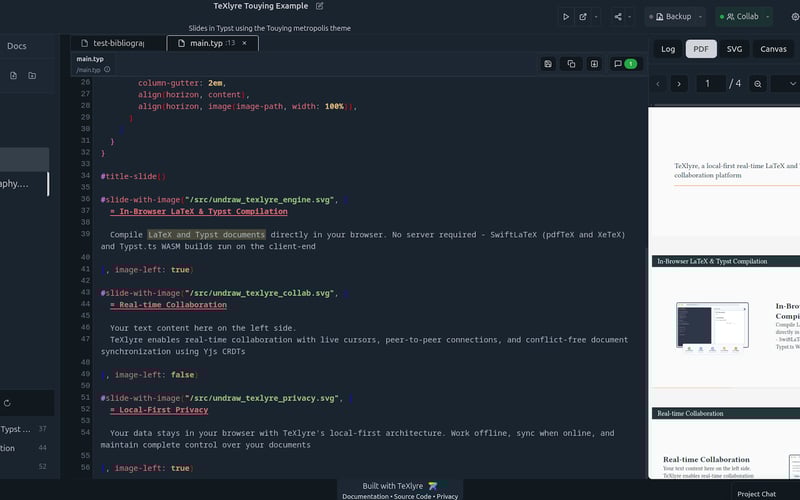Click the 'Built with TeXlyre' footer text
800x500 pixels.
coord(393,486)
